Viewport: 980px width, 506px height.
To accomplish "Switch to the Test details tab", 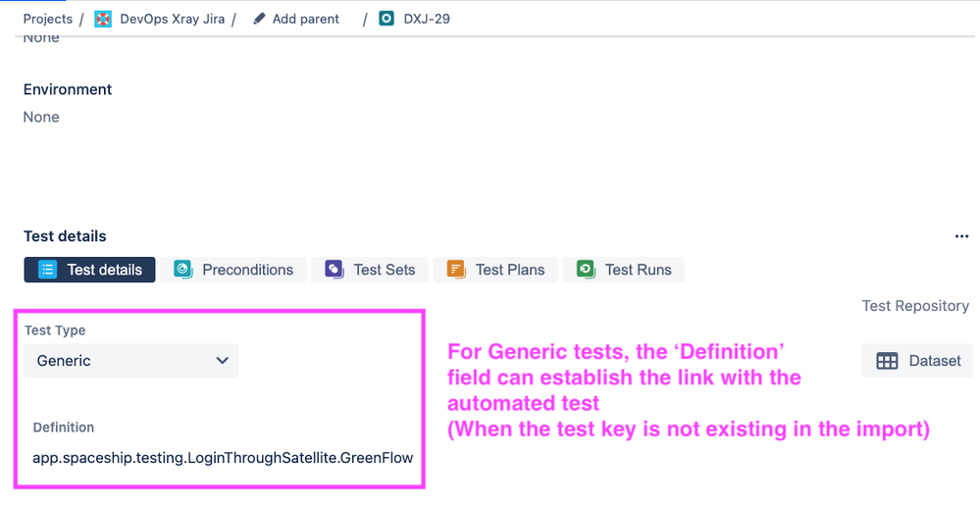I will [x=89, y=270].
